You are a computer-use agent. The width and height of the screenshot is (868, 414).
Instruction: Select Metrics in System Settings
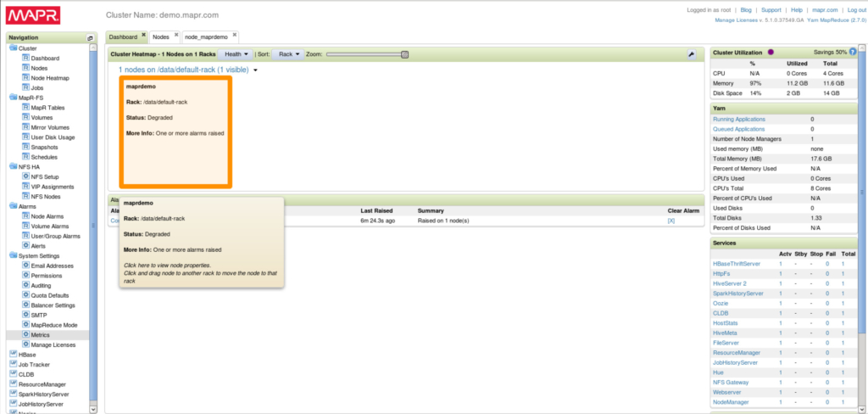[40, 335]
